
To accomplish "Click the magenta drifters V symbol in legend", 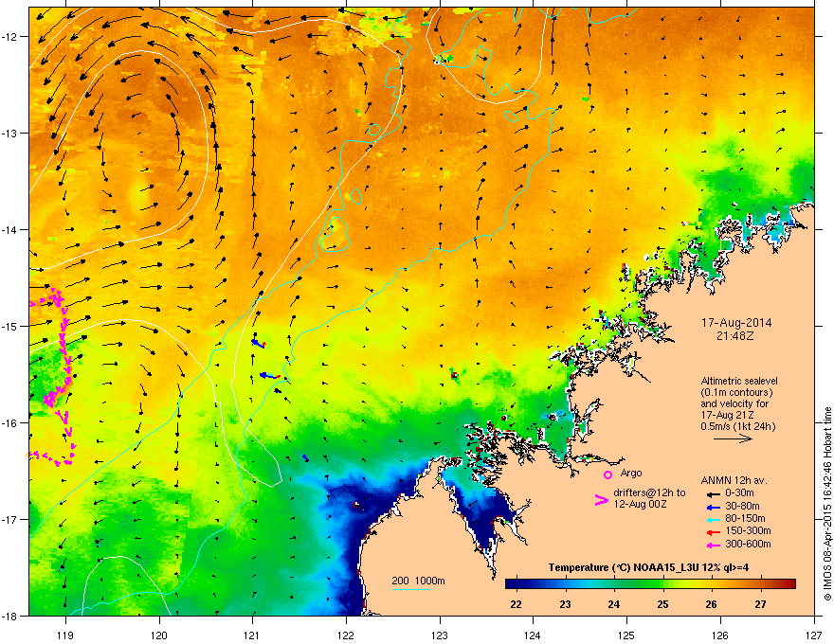I will [601, 500].
